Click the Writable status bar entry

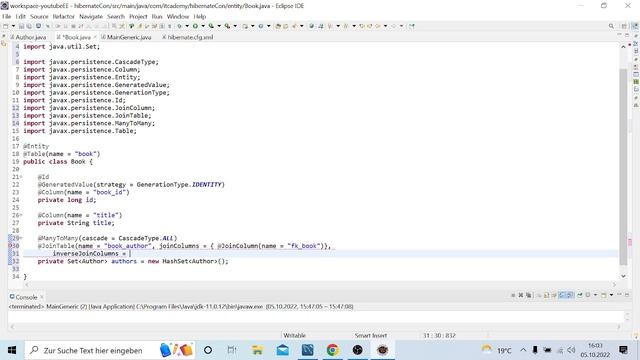pyautogui.click(x=294, y=336)
